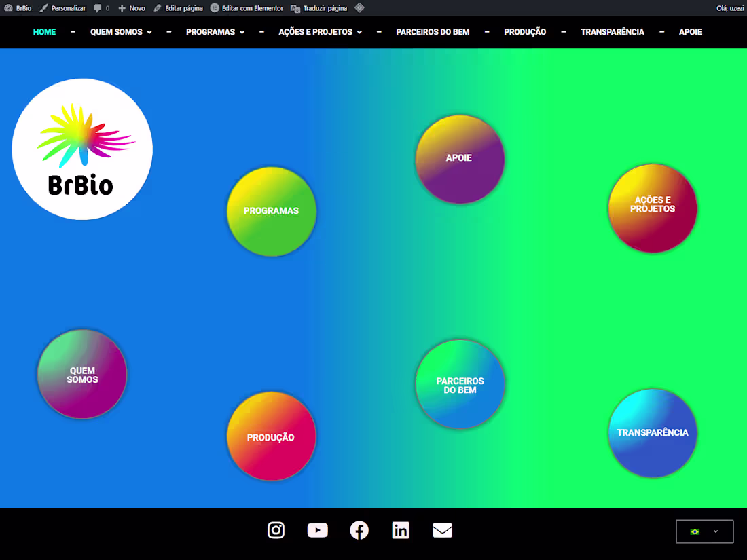Open the Instagram social icon
This screenshot has width=747, height=560.
tap(276, 530)
